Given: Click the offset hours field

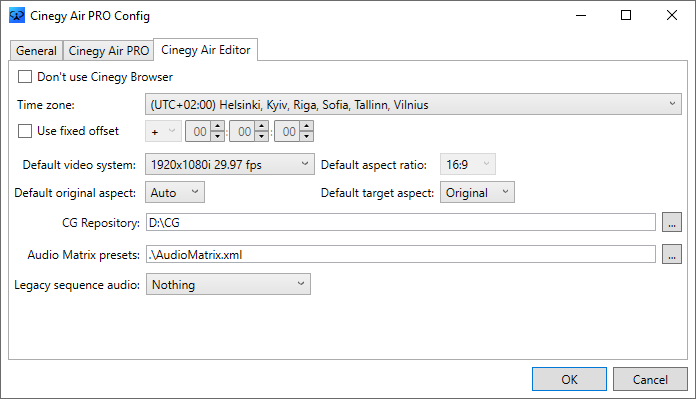Looking at the screenshot, I should coord(198,131).
